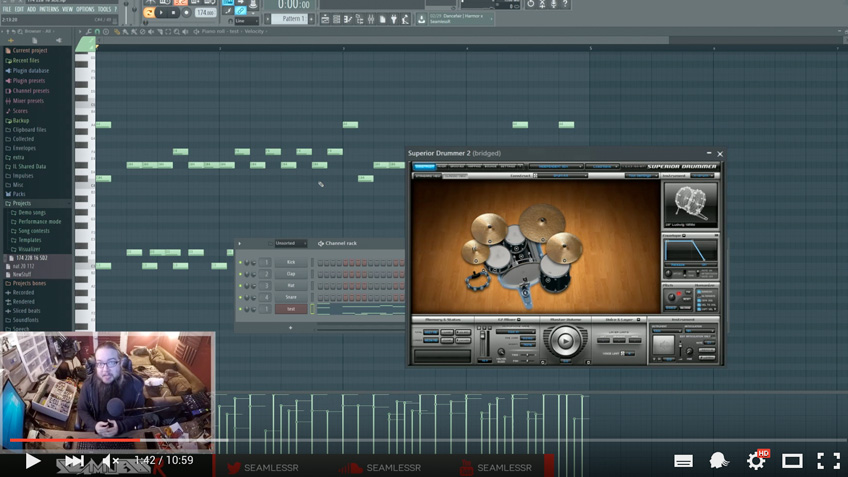Unmute the video volume

[x=111, y=461]
